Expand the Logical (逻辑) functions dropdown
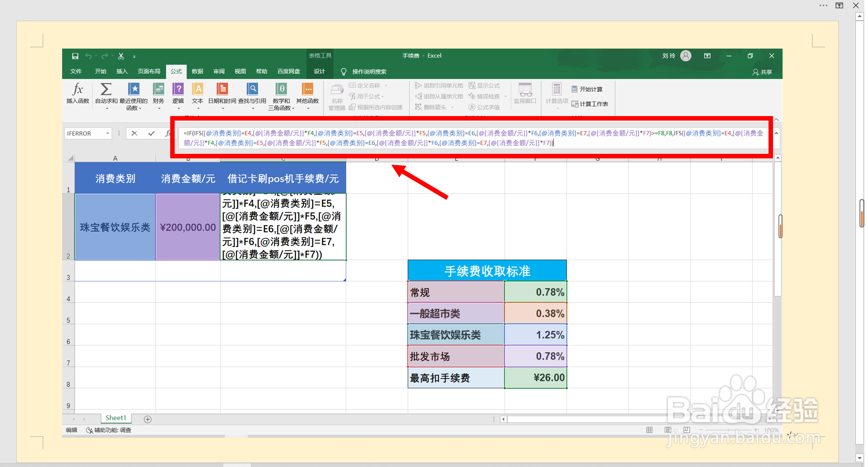 click(x=178, y=108)
